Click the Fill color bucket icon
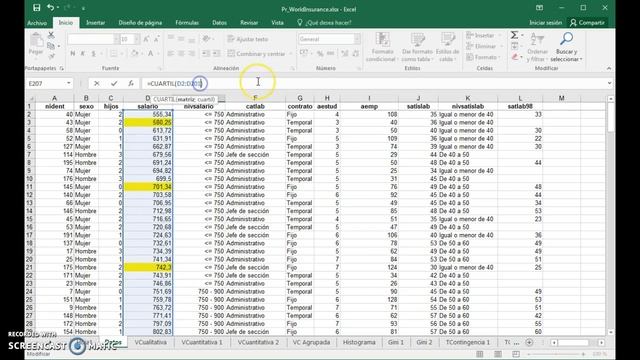Screen dimensions: 640x360 pos(134,53)
